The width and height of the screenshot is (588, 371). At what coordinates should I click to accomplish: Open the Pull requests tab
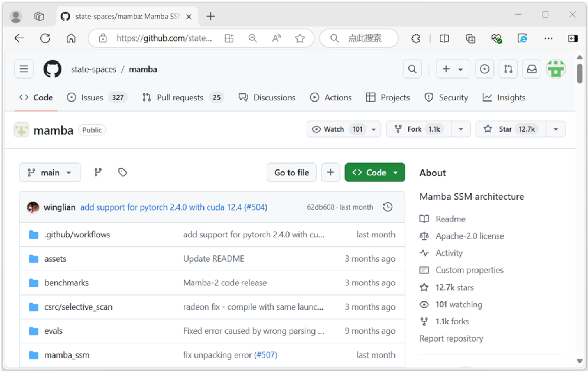183,97
